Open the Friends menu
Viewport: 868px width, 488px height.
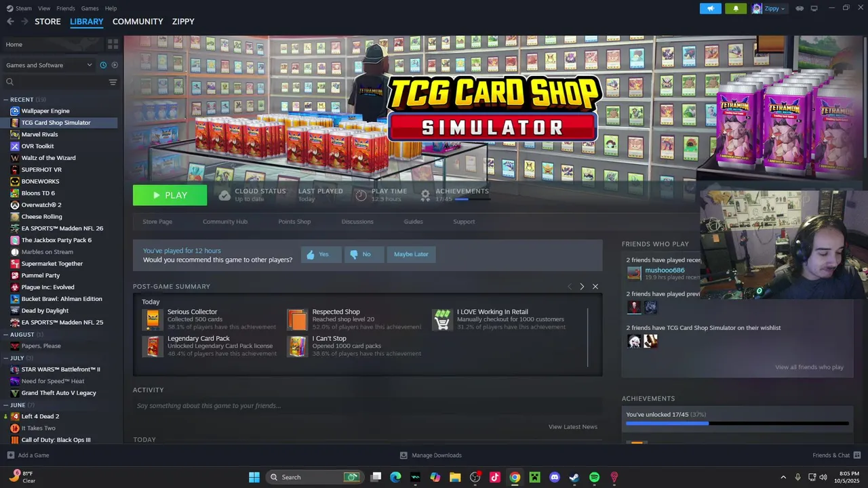66,8
